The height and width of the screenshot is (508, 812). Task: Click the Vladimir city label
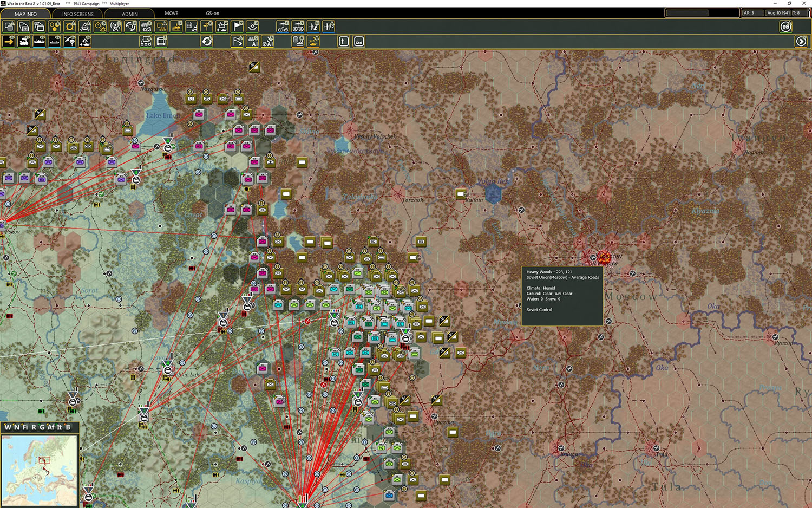[x=754, y=152]
